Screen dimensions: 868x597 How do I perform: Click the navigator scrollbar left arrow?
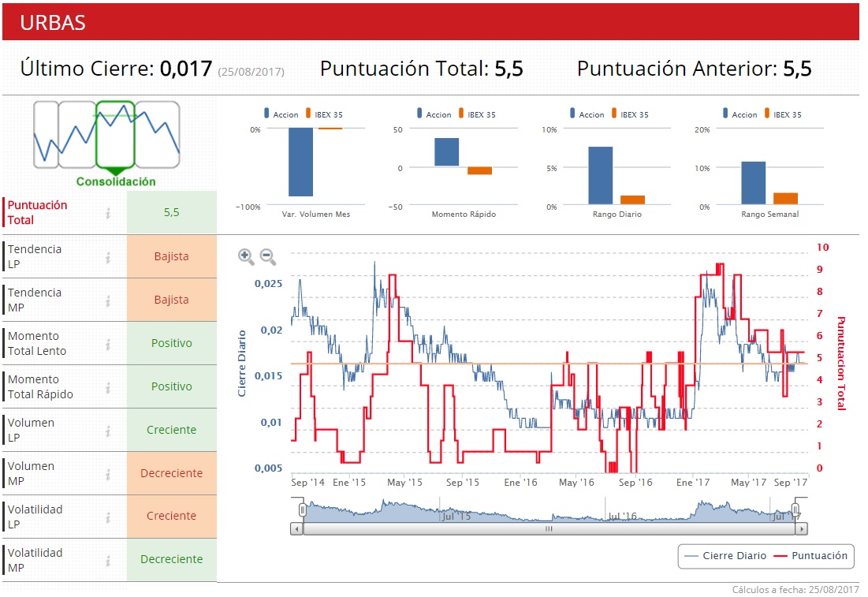tap(296, 529)
